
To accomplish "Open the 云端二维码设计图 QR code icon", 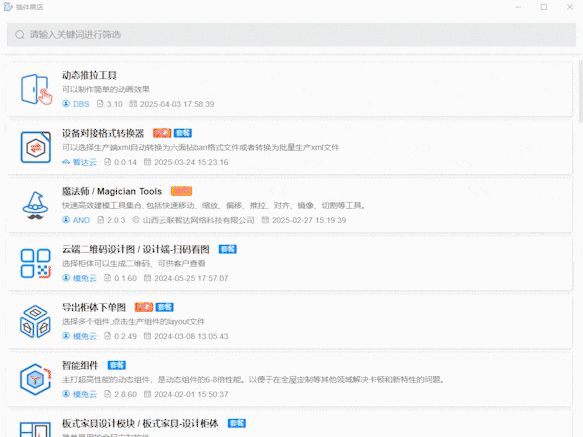I will tap(36, 263).
